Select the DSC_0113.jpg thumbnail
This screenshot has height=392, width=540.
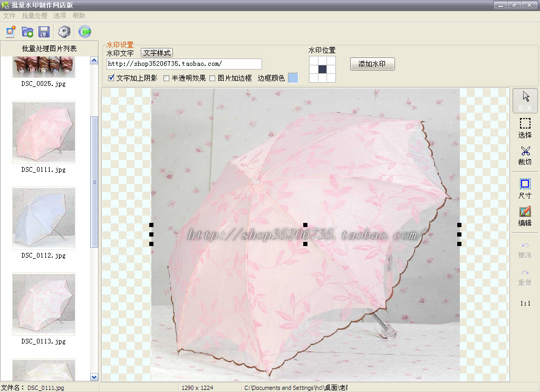[x=44, y=304]
